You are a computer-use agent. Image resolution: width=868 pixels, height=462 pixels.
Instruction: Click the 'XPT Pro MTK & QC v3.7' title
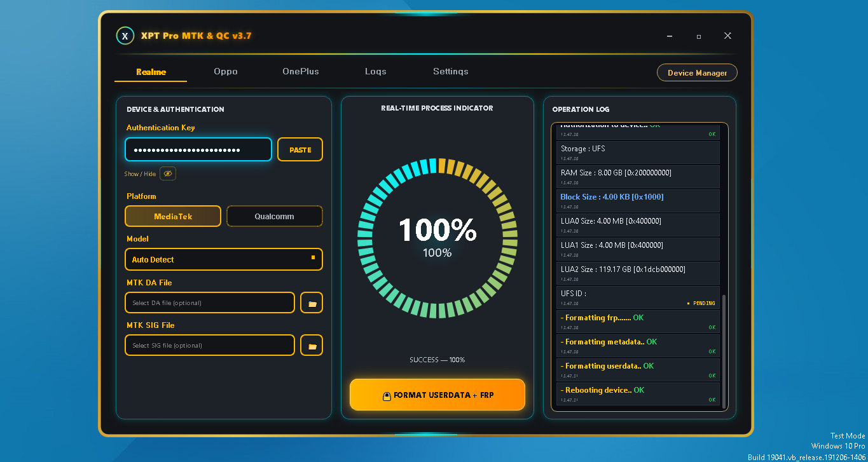(196, 36)
